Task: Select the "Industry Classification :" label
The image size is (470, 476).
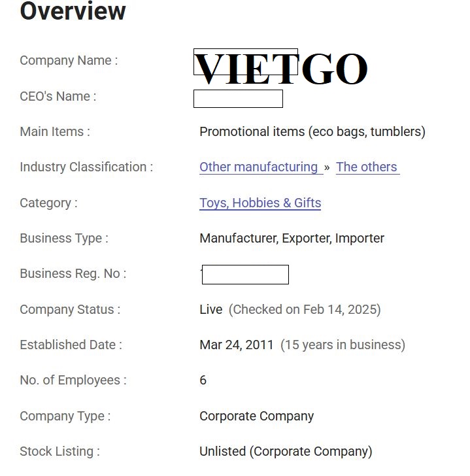Action: point(86,167)
